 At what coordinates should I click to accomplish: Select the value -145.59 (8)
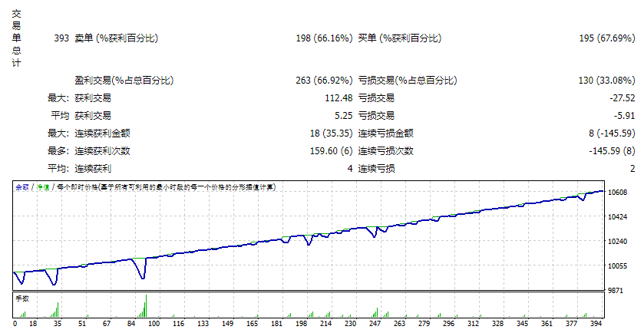[612, 150]
